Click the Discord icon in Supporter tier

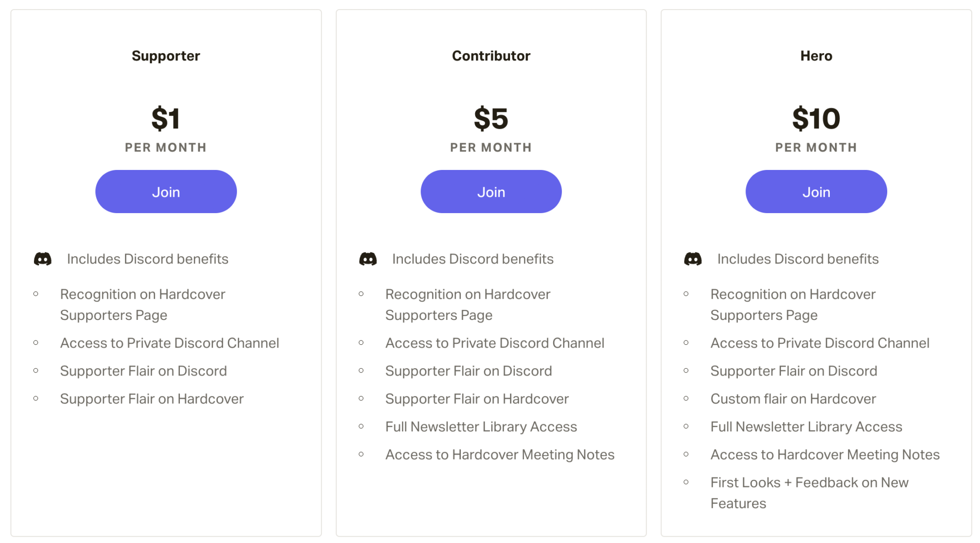pos(43,259)
